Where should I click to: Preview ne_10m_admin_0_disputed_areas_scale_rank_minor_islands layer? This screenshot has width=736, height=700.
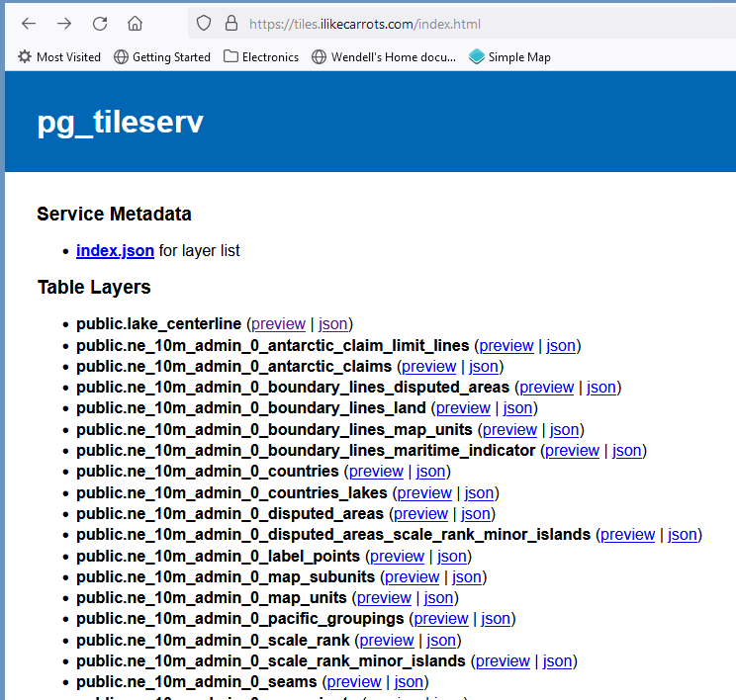click(x=627, y=535)
